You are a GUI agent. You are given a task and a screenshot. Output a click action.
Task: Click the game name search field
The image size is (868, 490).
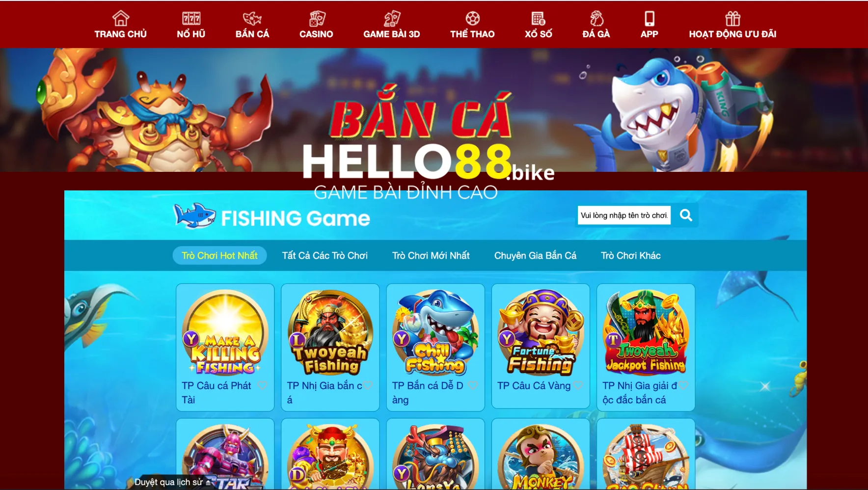(x=624, y=215)
